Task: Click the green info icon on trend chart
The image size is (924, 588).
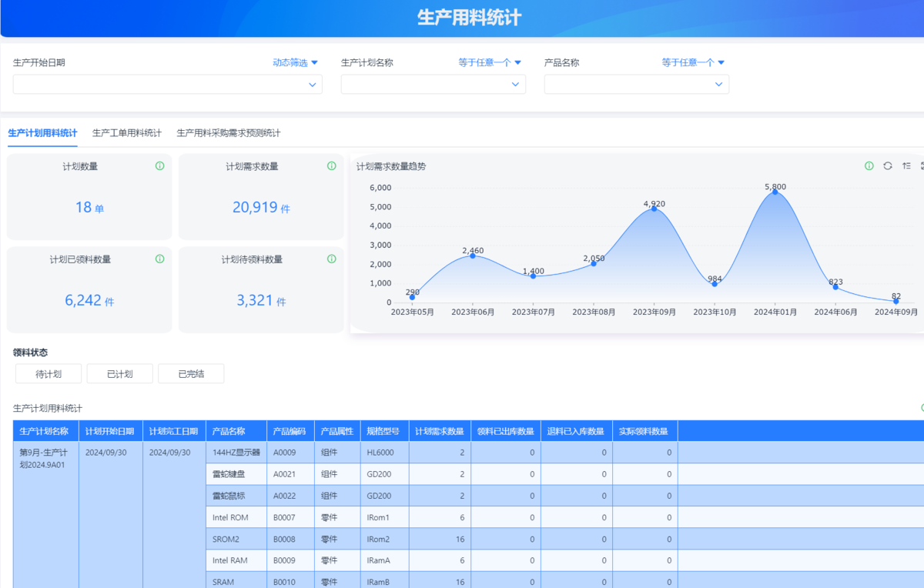Action: coord(869,166)
